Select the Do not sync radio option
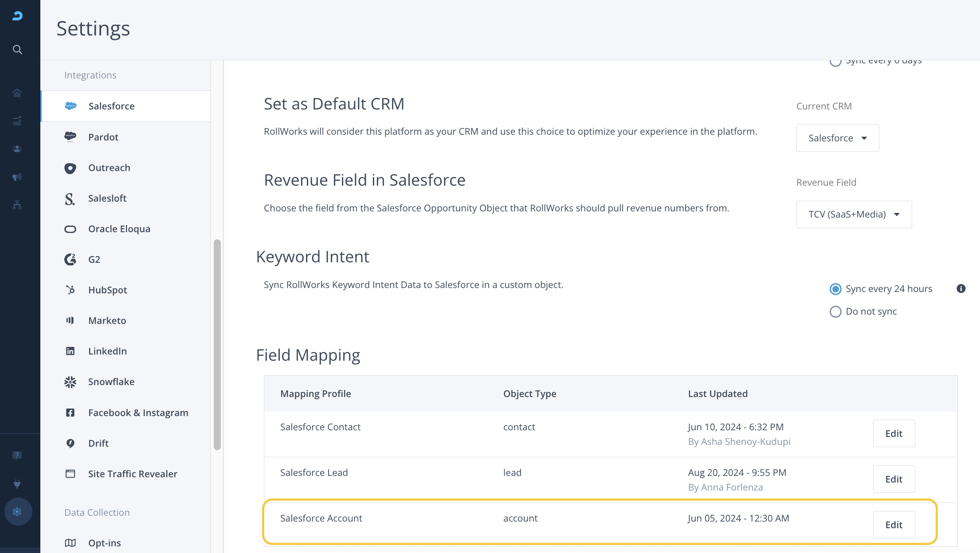This screenshot has height=553, width=980. click(x=835, y=312)
